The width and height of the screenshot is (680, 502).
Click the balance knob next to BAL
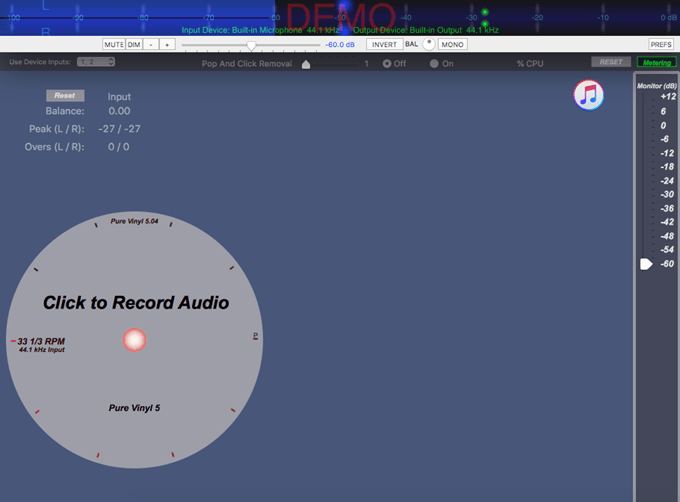429,44
